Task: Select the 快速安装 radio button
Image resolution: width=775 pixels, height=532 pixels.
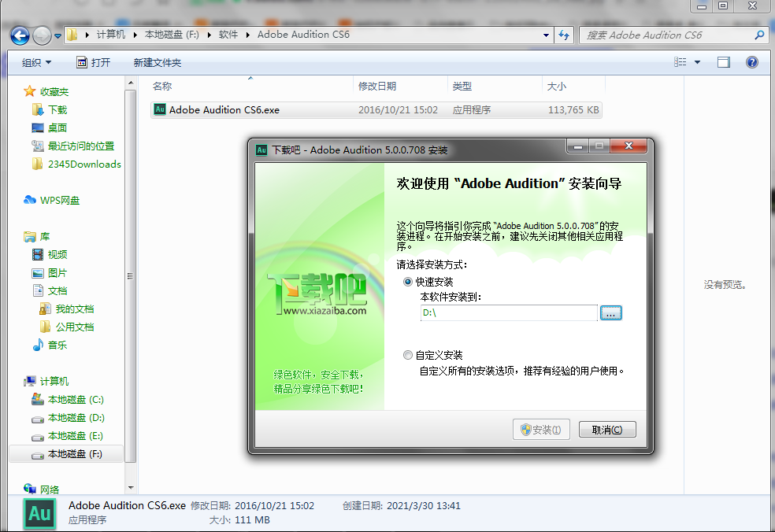Action: (x=408, y=282)
